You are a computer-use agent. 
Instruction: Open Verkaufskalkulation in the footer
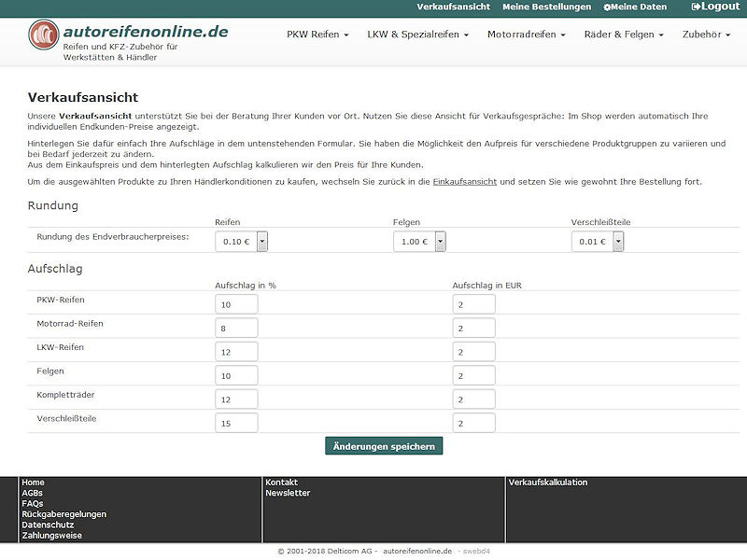(x=548, y=483)
